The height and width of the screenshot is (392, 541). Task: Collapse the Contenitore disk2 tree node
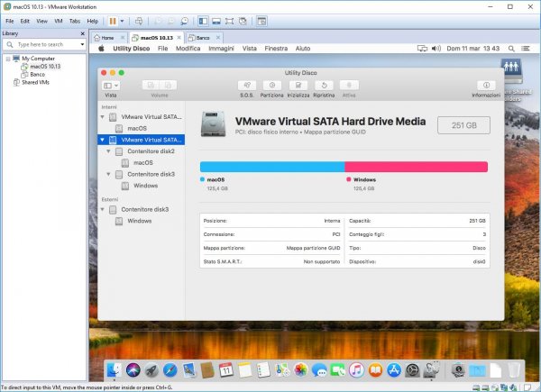110,151
